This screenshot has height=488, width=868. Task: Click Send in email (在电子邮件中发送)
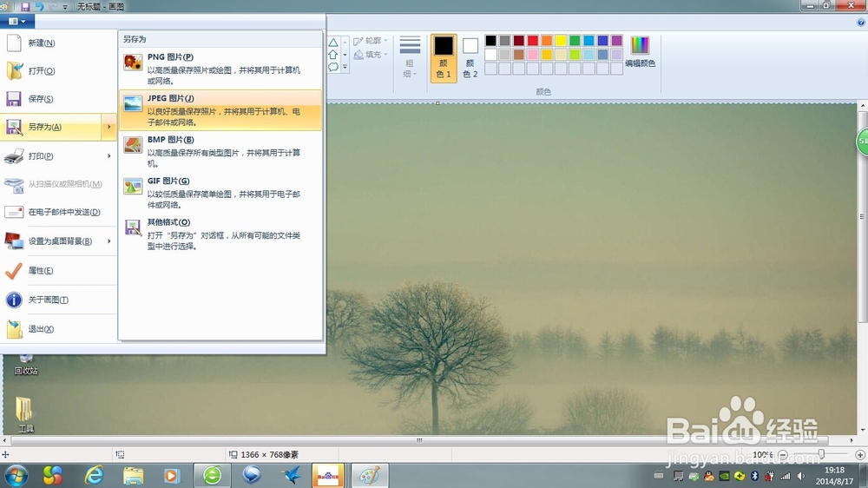58,212
